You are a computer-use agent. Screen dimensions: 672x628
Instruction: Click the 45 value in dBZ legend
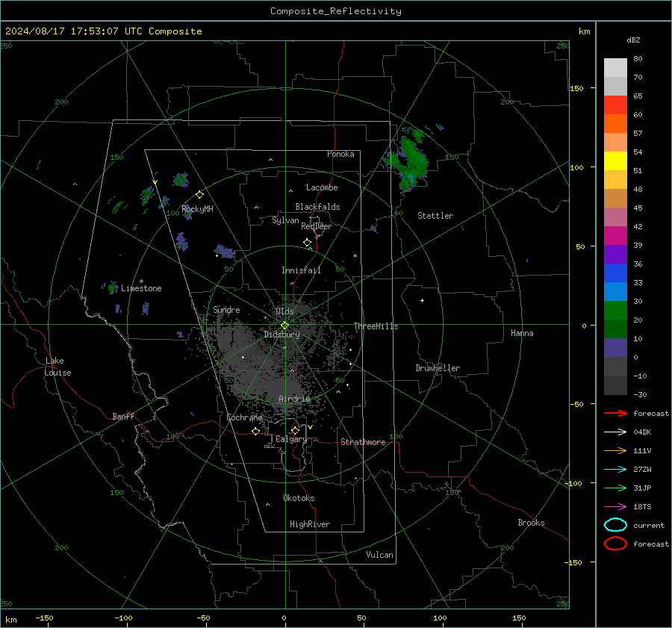638,208
